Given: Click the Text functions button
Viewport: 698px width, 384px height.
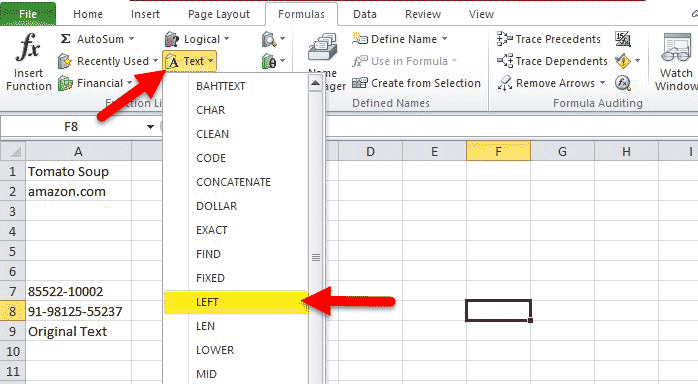Looking at the screenshot, I should point(190,61).
